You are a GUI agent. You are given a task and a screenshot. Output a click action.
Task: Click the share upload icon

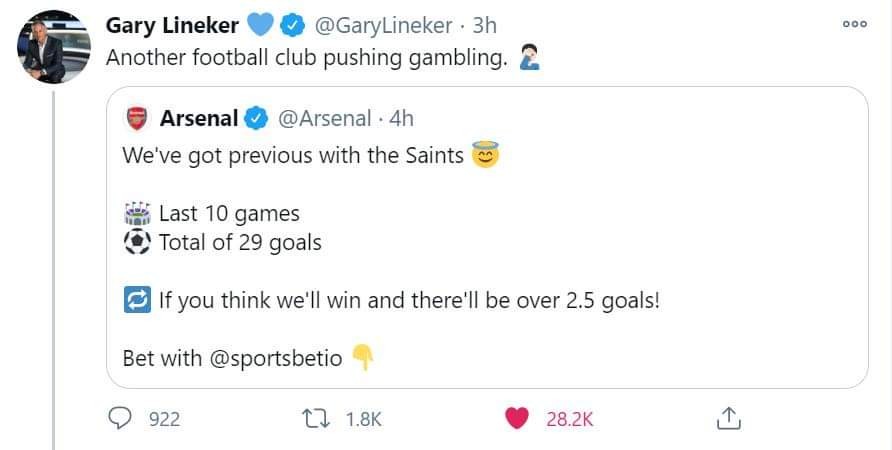(x=729, y=419)
